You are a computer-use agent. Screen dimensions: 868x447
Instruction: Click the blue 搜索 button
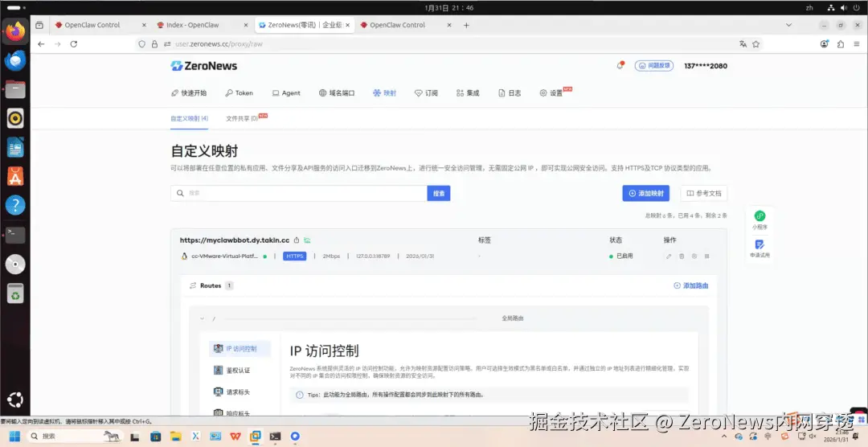coord(439,193)
